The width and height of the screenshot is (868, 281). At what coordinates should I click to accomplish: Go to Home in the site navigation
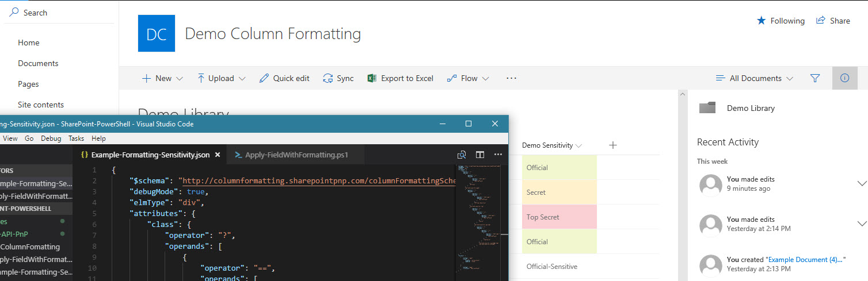click(29, 43)
